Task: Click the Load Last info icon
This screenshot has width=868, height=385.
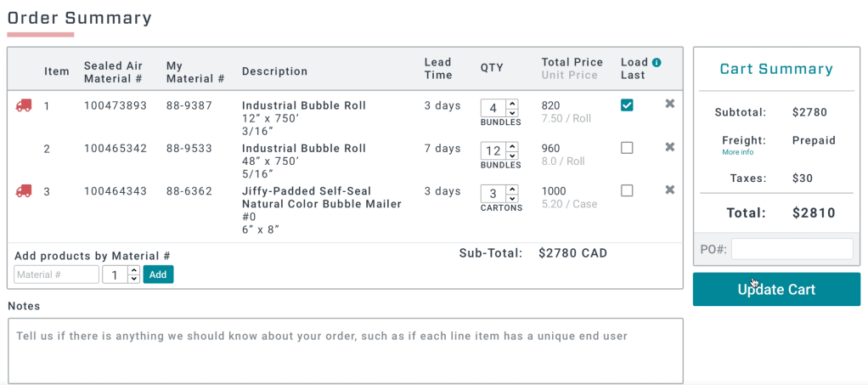Action: pyautogui.click(x=657, y=62)
